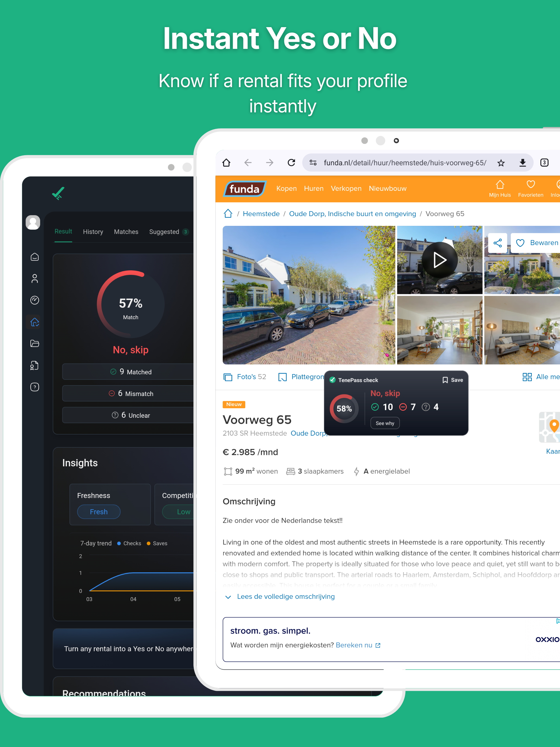Viewport: 560px width, 747px height.
Task: Click the Fresh freshness badge
Action: [98, 512]
